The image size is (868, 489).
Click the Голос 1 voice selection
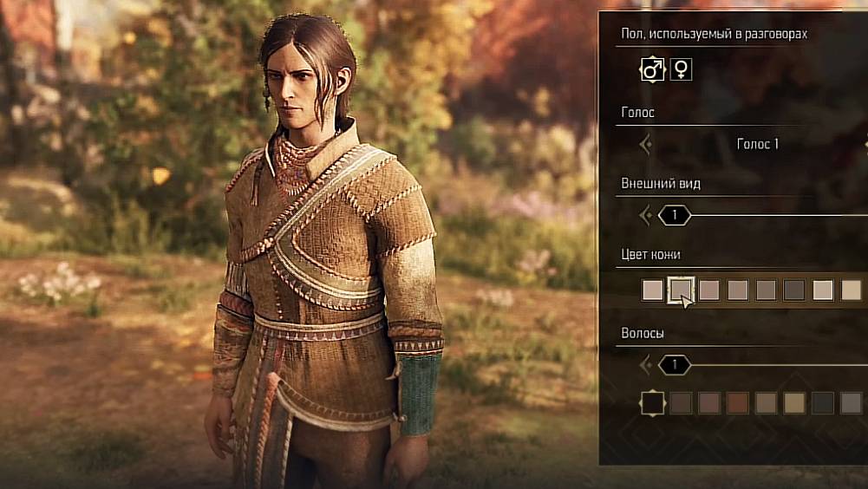[x=758, y=145]
